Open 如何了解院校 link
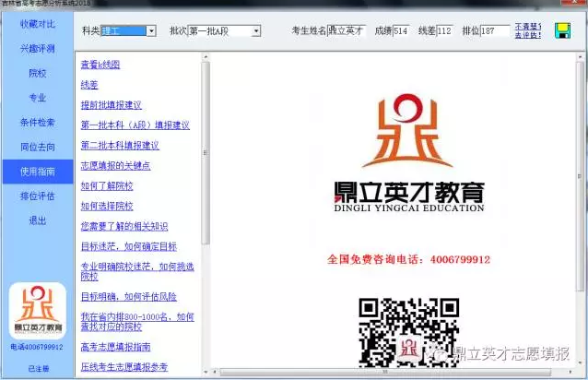Viewport: 588px width, 380px height. [x=107, y=186]
